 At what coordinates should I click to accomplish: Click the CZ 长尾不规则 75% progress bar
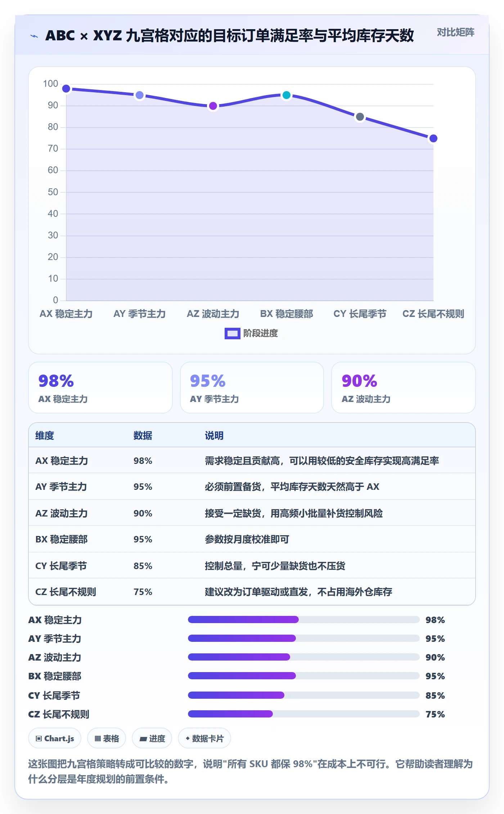tap(303, 714)
